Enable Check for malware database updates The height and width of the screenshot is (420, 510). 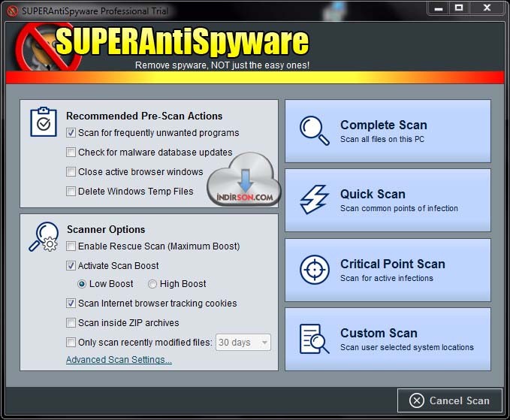pos(71,153)
